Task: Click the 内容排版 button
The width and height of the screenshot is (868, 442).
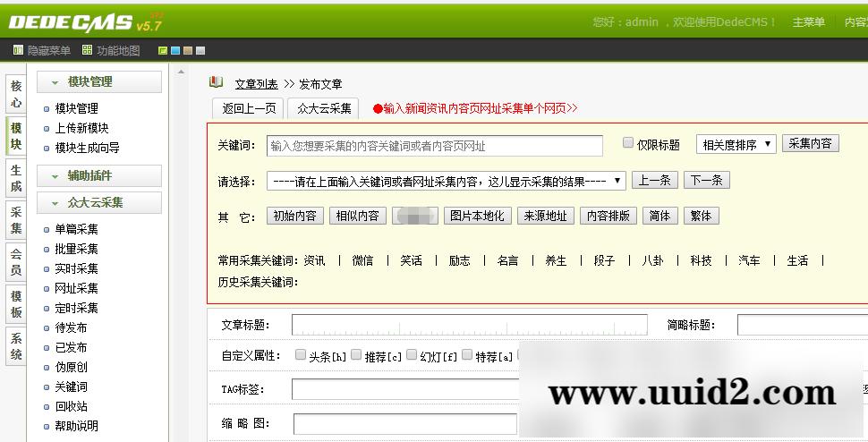Action: pyautogui.click(x=608, y=216)
